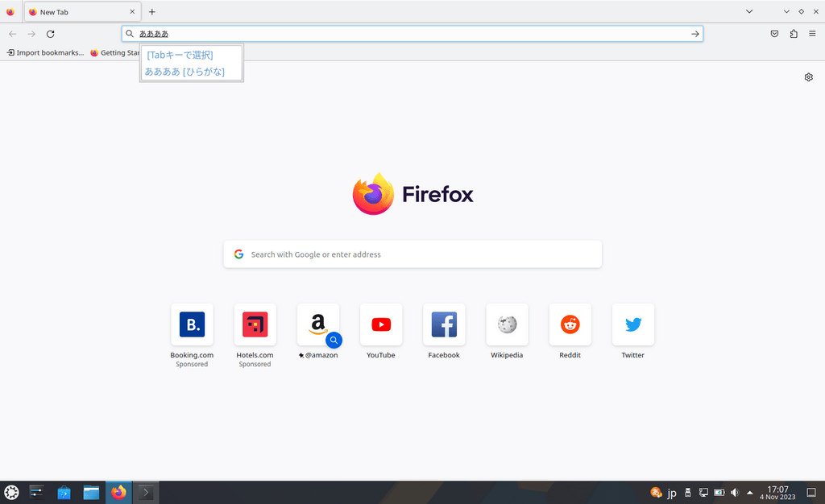Viewport: 825px width, 504px height.
Task: Open the application launcher in taskbar
Action: tap(11, 493)
